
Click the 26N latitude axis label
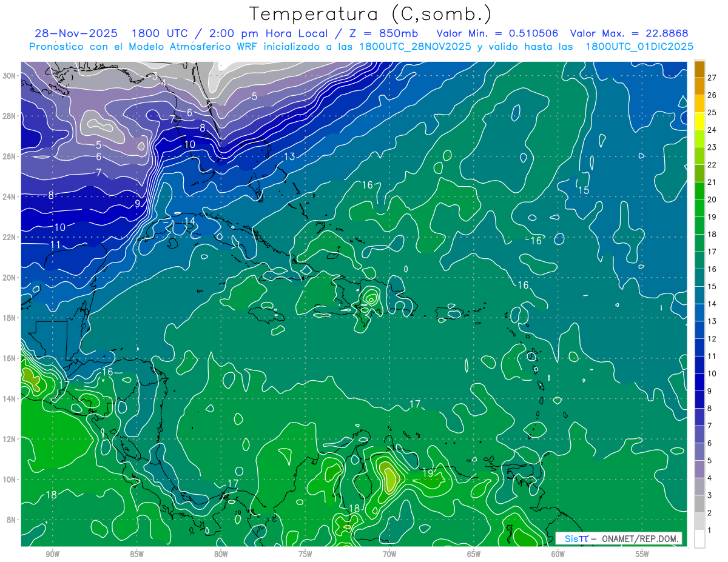[9, 156]
